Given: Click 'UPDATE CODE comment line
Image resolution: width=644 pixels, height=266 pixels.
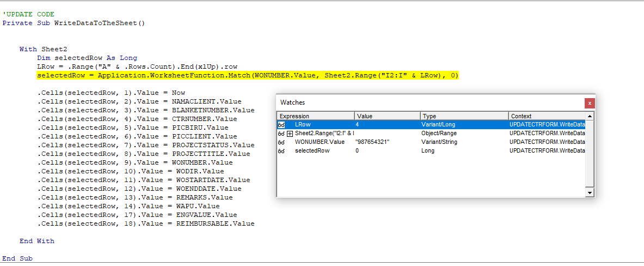Looking at the screenshot, I should [28, 14].
